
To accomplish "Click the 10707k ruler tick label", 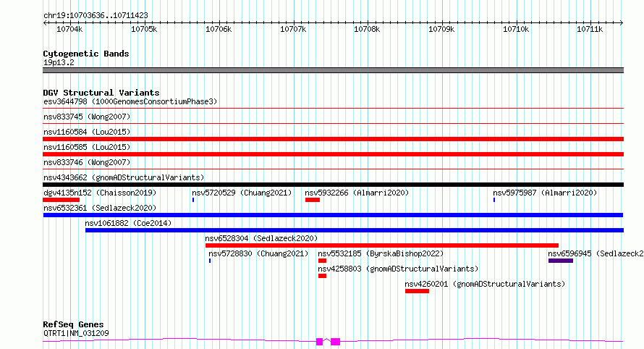I will point(293,29).
